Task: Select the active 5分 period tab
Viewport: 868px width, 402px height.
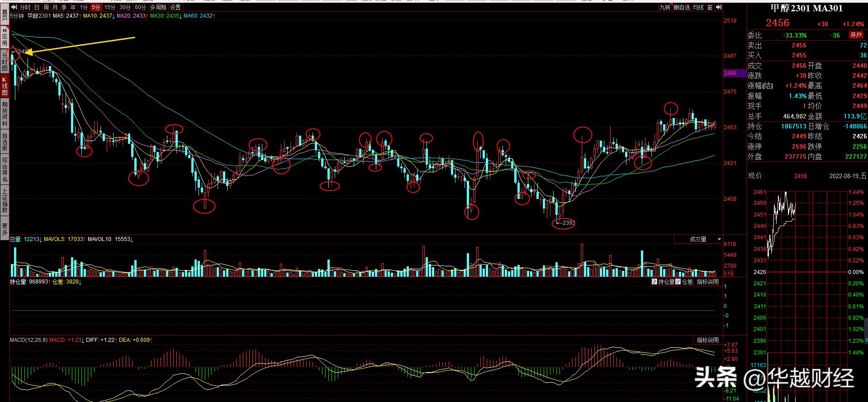Action: tap(95, 7)
